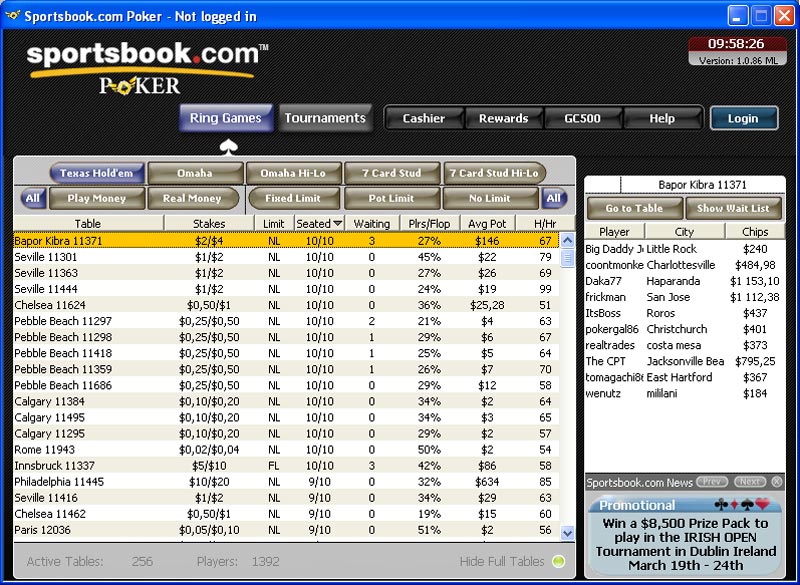800x585 pixels.
Task: Filter tables by Play Money
Action: [x=96, y=198]
